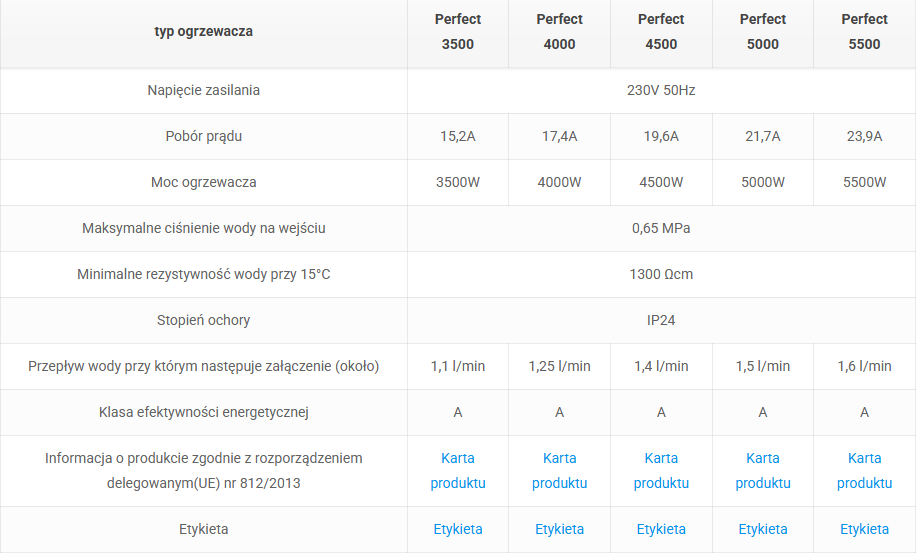Click Etykieta link in Perfect 5000 column
Viewport: 916px width, 555px height.
pyautogui.click(x=763, y=529)
